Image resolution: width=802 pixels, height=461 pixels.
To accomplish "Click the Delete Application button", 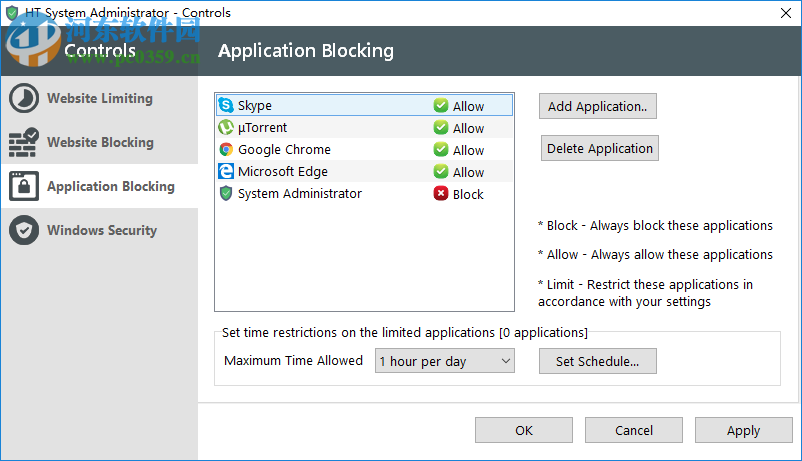I will click(599, 148).
